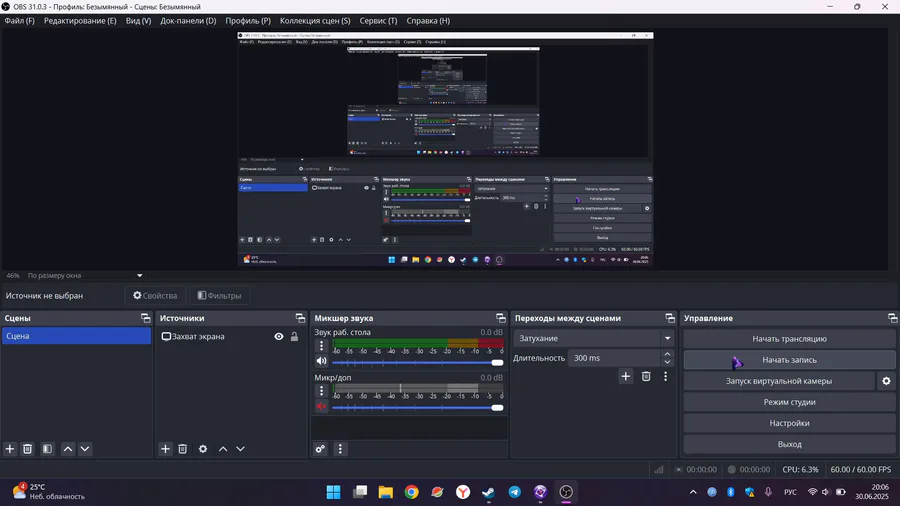Open Редактирование (E) menu

click(80, 21)
